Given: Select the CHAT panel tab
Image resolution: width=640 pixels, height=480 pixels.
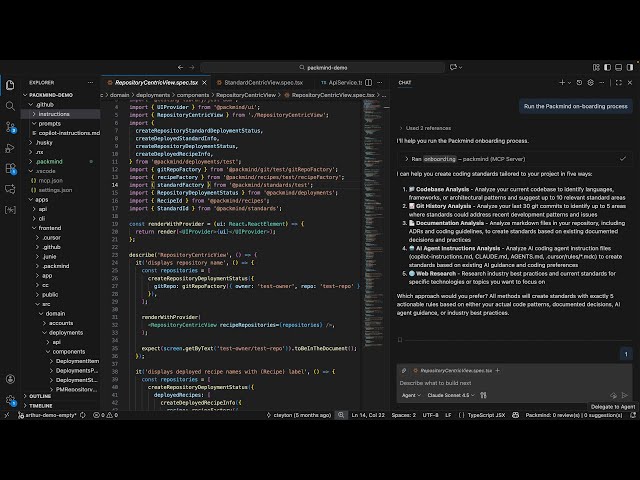Looking at the screenshot, I should click(x=404, y=82).
